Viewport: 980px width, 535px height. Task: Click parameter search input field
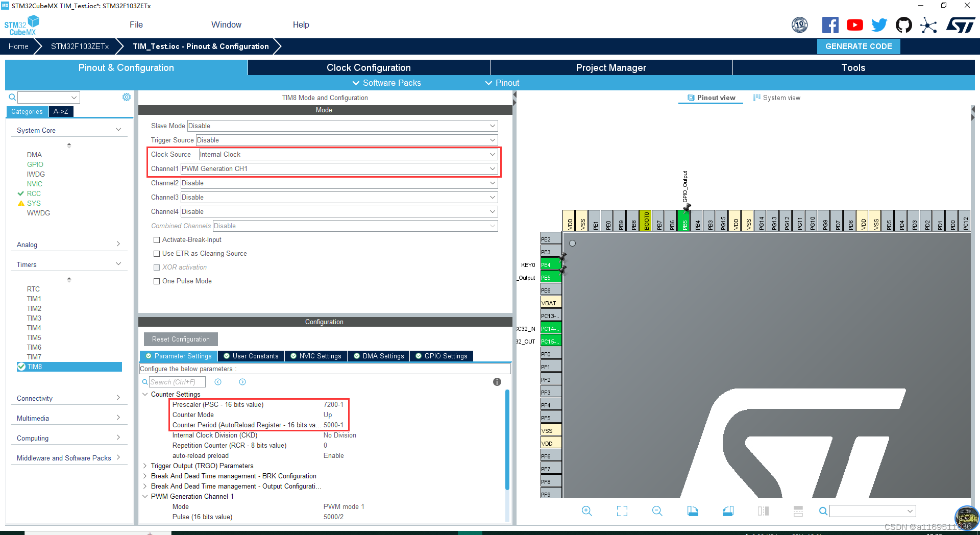(x=177, y=382)
